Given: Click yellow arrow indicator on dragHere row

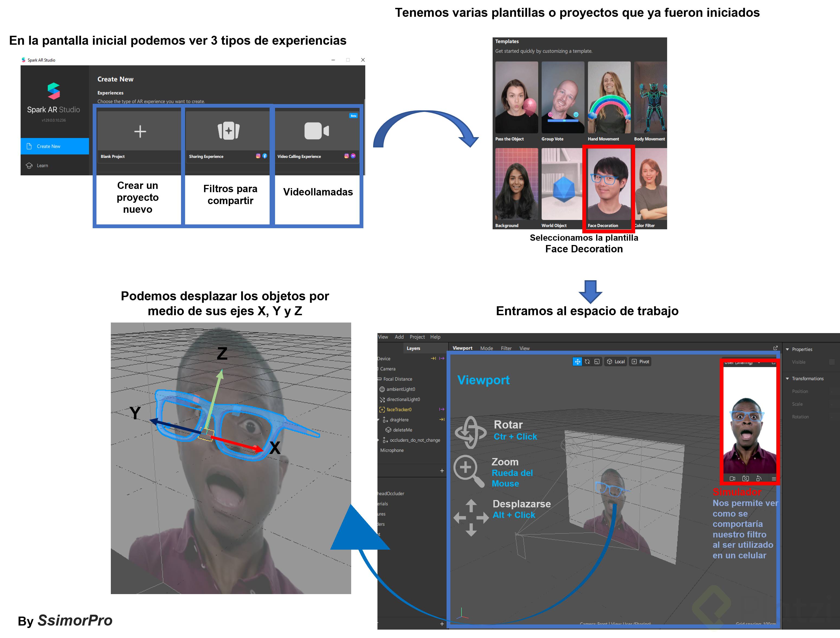Looking at the screenshot, I should pos(442,420).
